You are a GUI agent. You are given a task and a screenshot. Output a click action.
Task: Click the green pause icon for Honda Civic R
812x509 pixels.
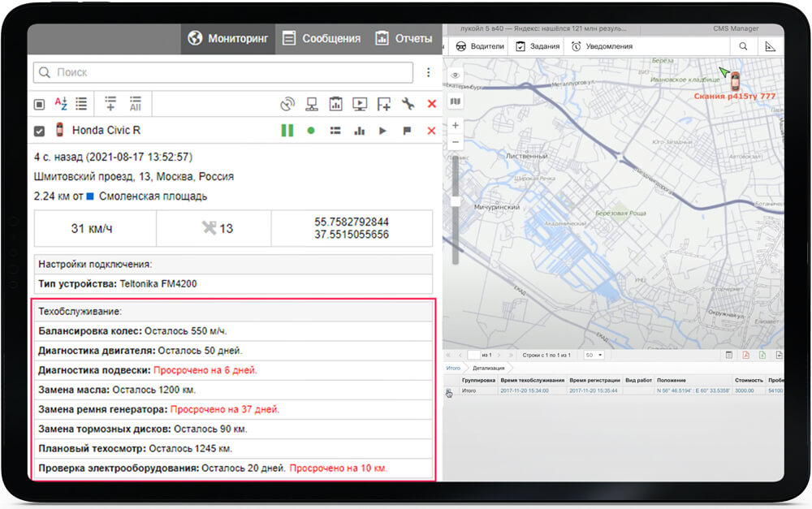287,131
